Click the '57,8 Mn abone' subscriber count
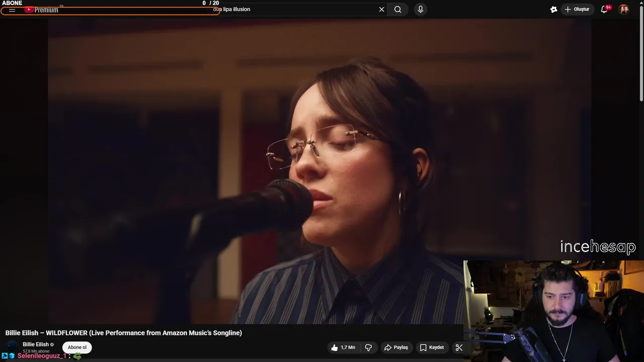This screenshot has height=362, width=644. pyautogui.click(x=36, y=351)
